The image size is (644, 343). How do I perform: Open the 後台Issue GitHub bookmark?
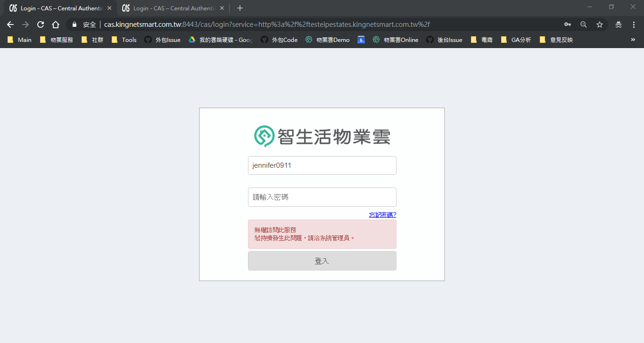[444, 40]
